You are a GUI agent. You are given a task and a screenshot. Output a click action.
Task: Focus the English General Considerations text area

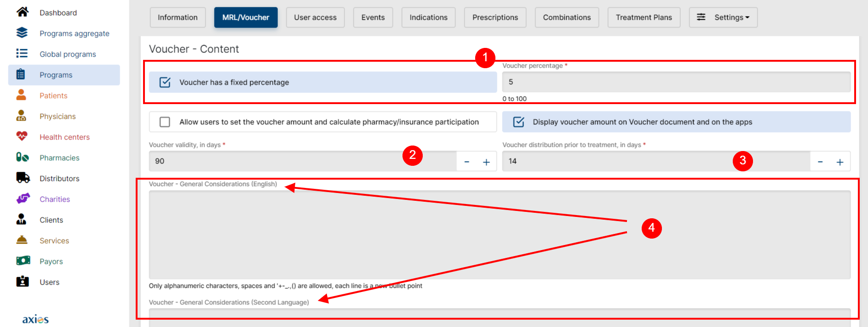tap(499, 235)
